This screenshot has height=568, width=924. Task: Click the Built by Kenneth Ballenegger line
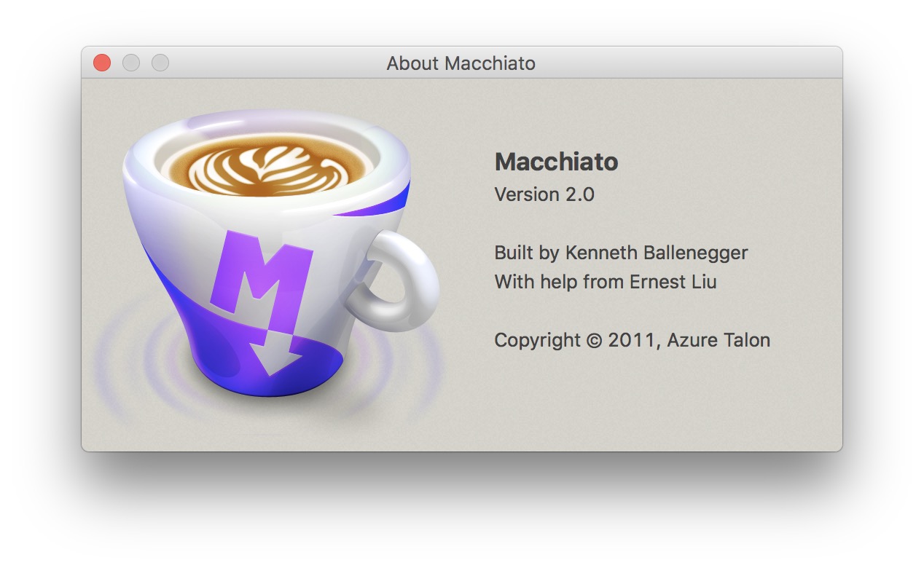point(621,253)
